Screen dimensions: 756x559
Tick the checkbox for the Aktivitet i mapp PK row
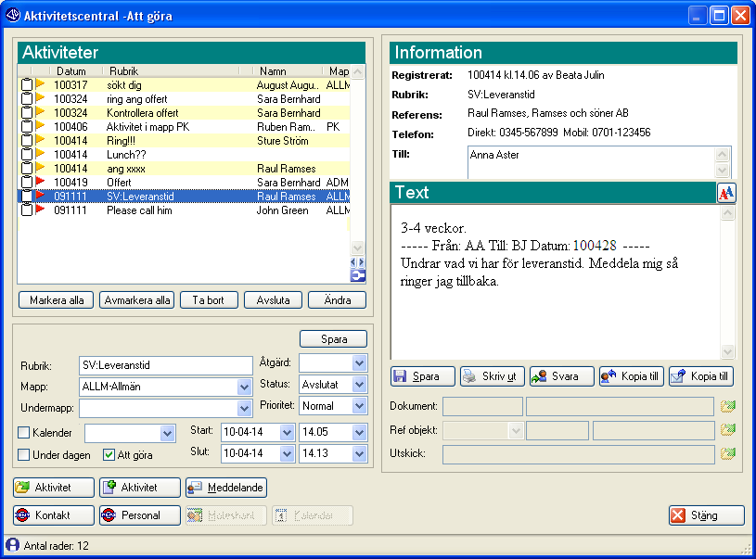[27, 127]
